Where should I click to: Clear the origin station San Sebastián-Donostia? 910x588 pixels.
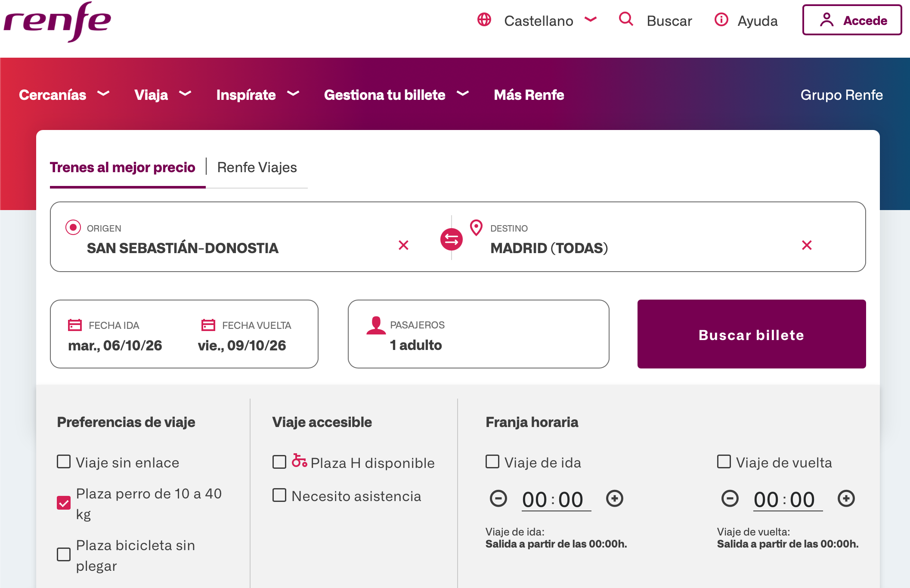pos(403,245)
